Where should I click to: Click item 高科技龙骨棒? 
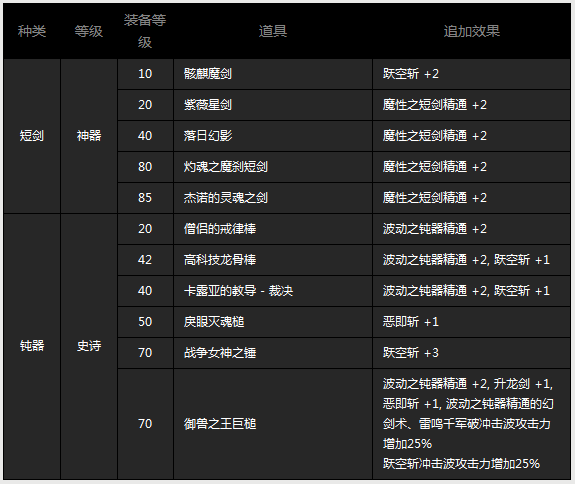coord(220,260)
